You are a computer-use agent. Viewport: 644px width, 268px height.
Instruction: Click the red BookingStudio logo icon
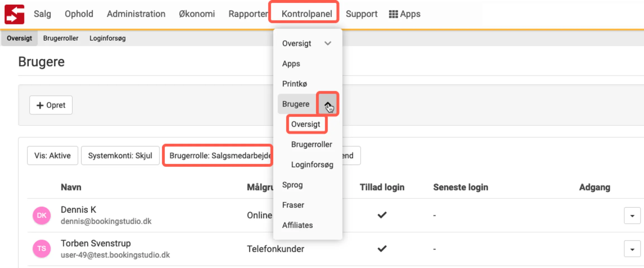click(x=15, y=14)
